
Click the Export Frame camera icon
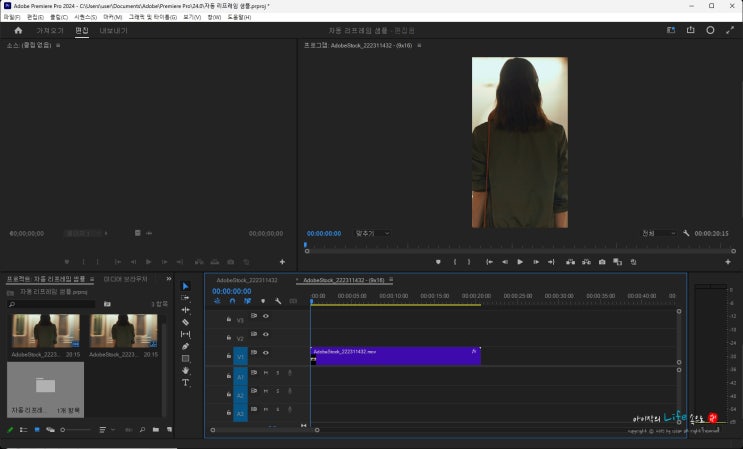(x=601, y=262)
